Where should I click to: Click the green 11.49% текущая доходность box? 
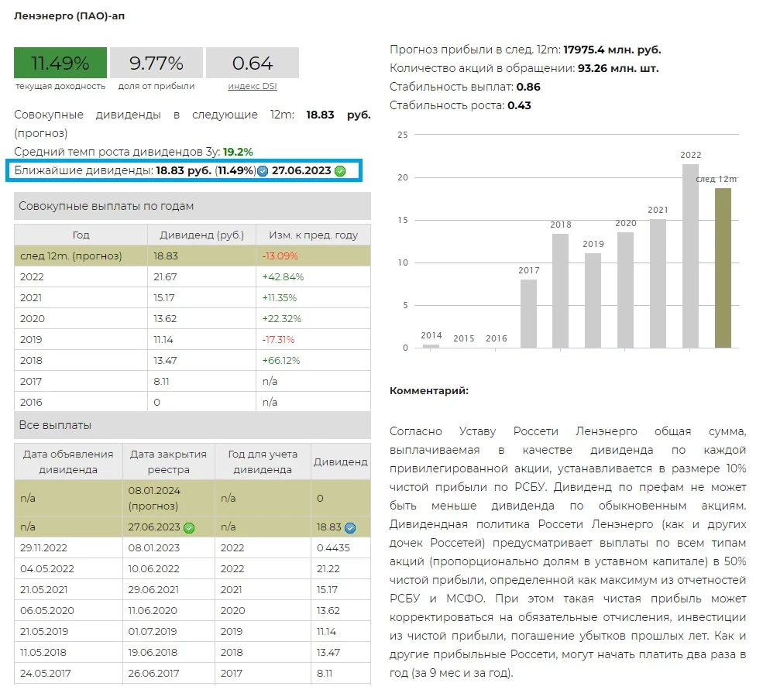pos(60,63)
